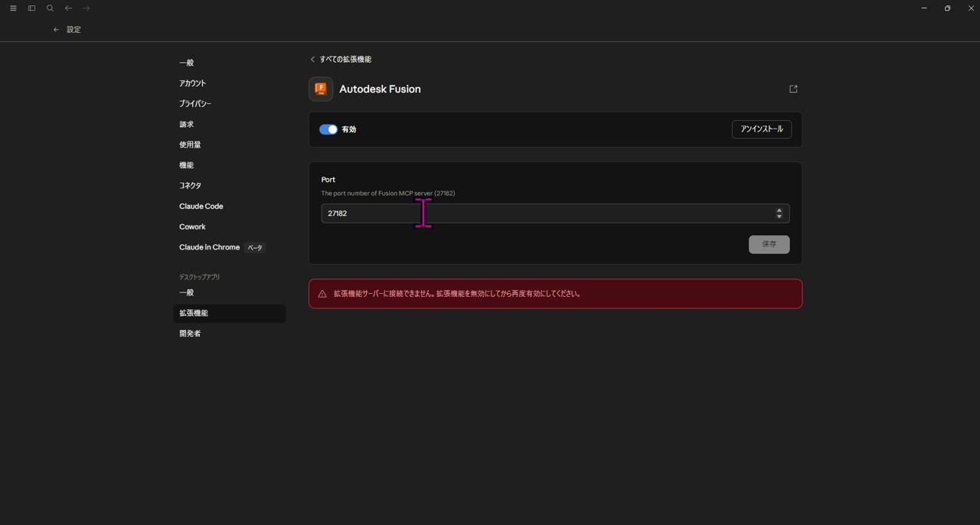Open the hamburger menu icon
980x525 pixels.
(x=13, y=8)
